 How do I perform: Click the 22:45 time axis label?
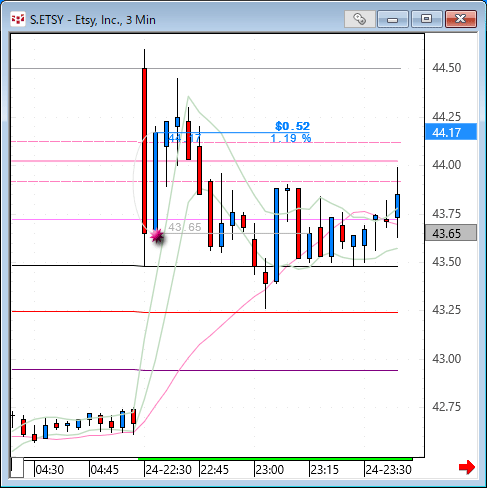click(x=215, y=470)
